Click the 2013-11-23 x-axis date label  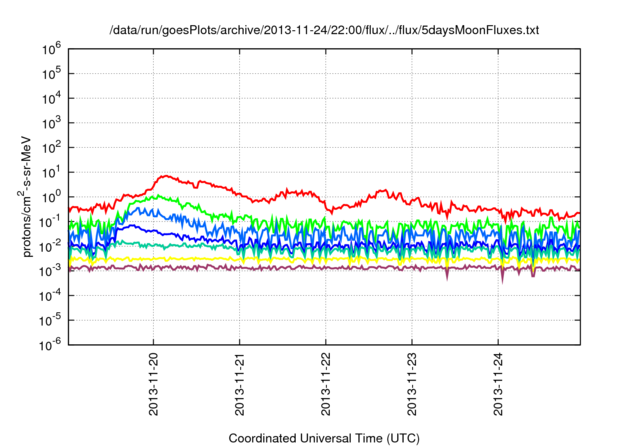coord(412,384)
